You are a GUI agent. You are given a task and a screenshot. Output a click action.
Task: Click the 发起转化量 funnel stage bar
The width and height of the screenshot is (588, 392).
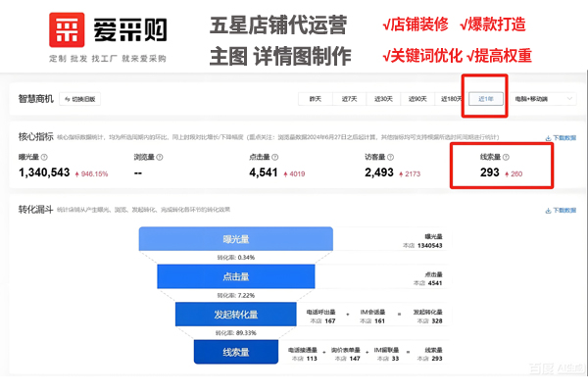point(236,315)
